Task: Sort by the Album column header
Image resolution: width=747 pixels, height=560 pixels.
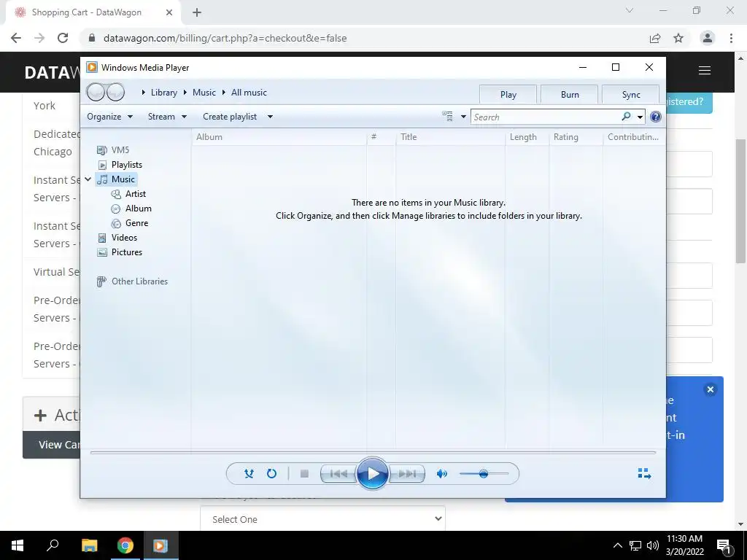Action: pyautogui.click(x=279, y=137)
